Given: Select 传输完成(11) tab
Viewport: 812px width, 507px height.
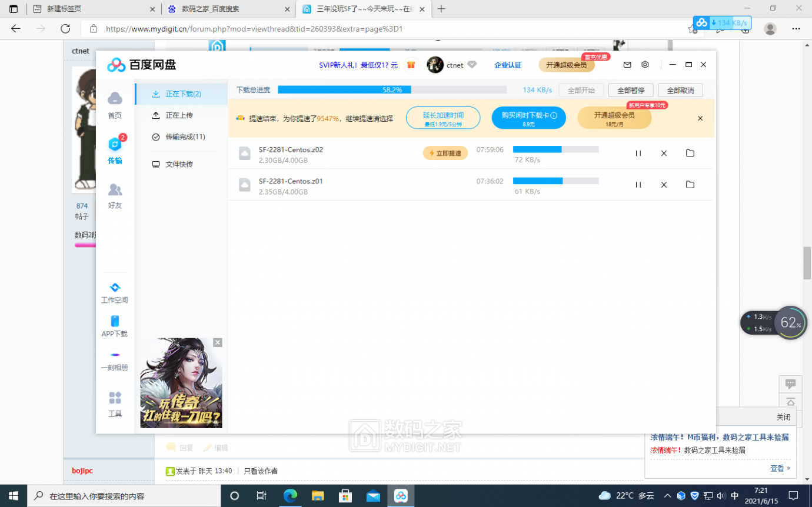Looking at the screenshot, I should tap(181, 137).
